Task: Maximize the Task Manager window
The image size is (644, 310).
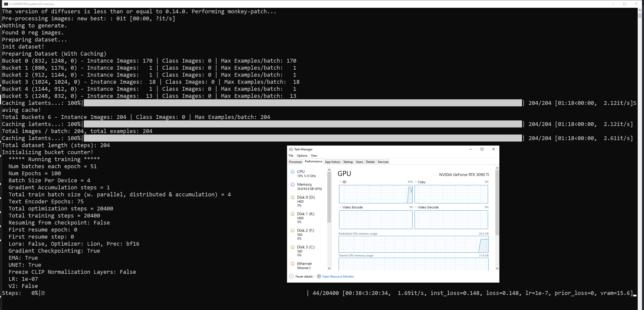Action: coord(482,149)
